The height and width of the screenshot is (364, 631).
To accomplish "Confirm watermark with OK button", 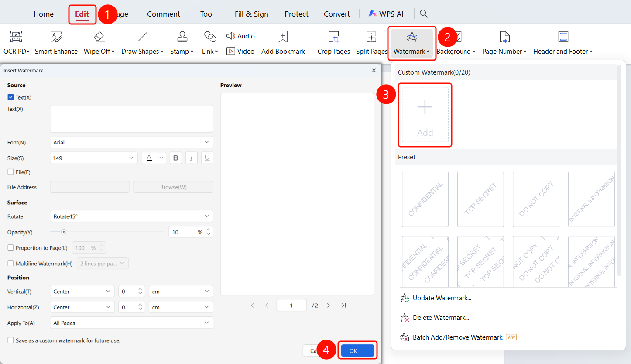I will coord(357,351).
